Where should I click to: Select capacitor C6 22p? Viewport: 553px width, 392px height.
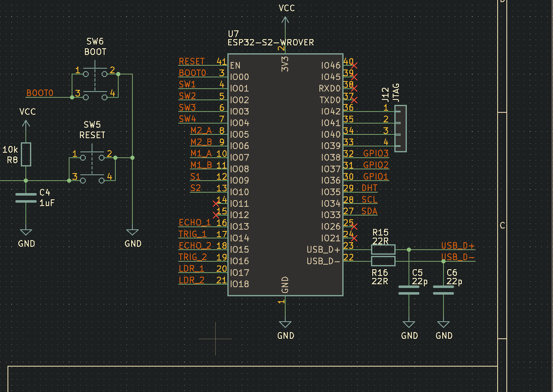(443, 289)
